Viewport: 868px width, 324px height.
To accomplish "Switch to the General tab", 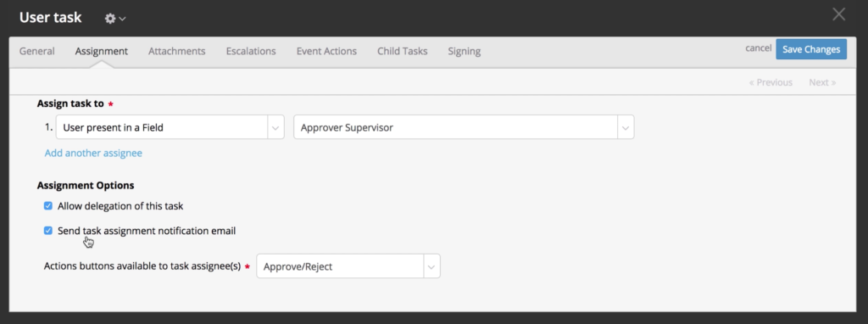I will (x=37, y=51).
